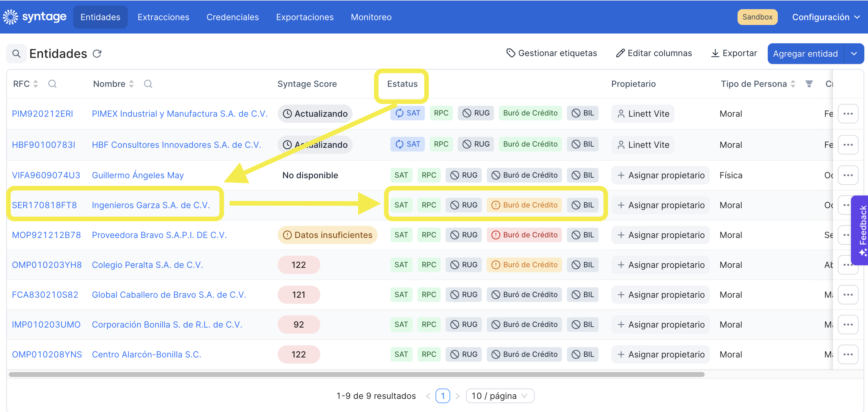Open more actions for Centro Alarcón-Bonilla row
868x412 pixels.
[848, 354]
